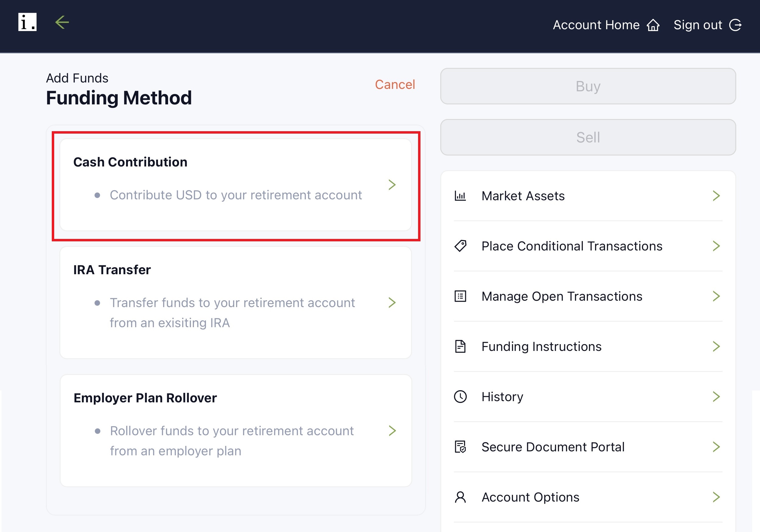Open Cash Contribution via its chevron

tap(392, 185)
